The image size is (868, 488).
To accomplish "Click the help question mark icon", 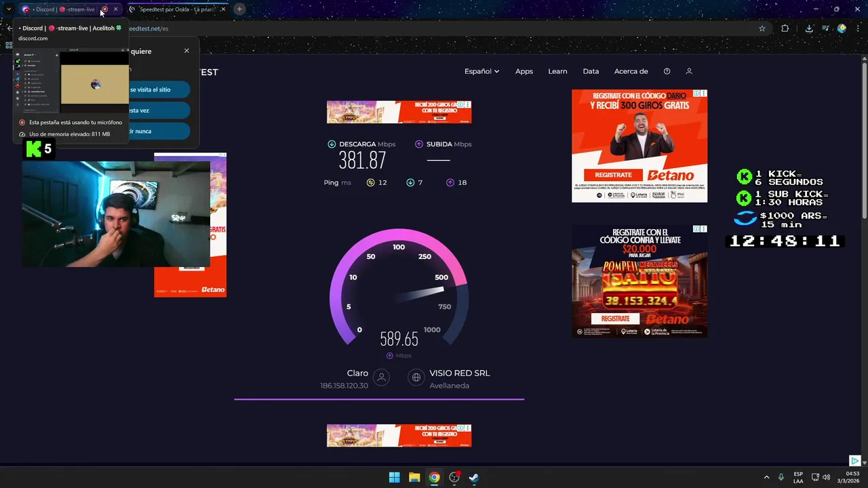I will (x=667, y=71).
